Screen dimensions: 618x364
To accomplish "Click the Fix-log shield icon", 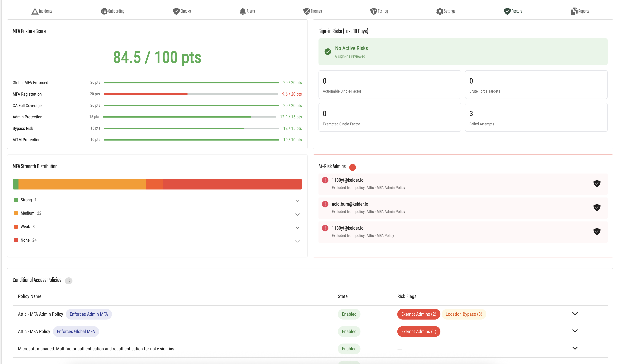I will [x=373, y=11].
